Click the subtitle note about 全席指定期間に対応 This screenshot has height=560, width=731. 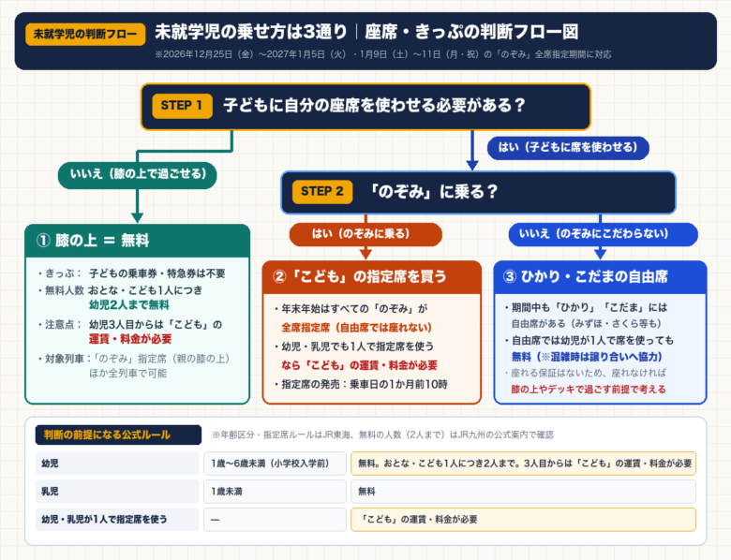[382, 54]
